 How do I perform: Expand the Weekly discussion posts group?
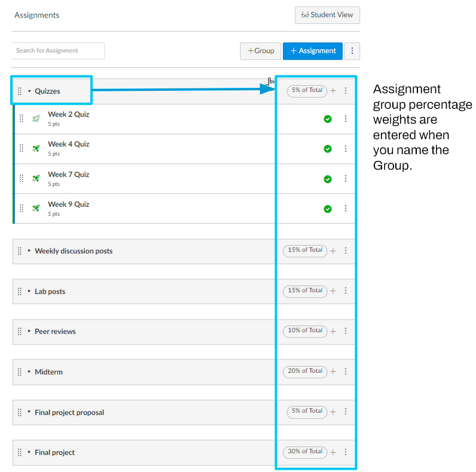pos(29,251)
